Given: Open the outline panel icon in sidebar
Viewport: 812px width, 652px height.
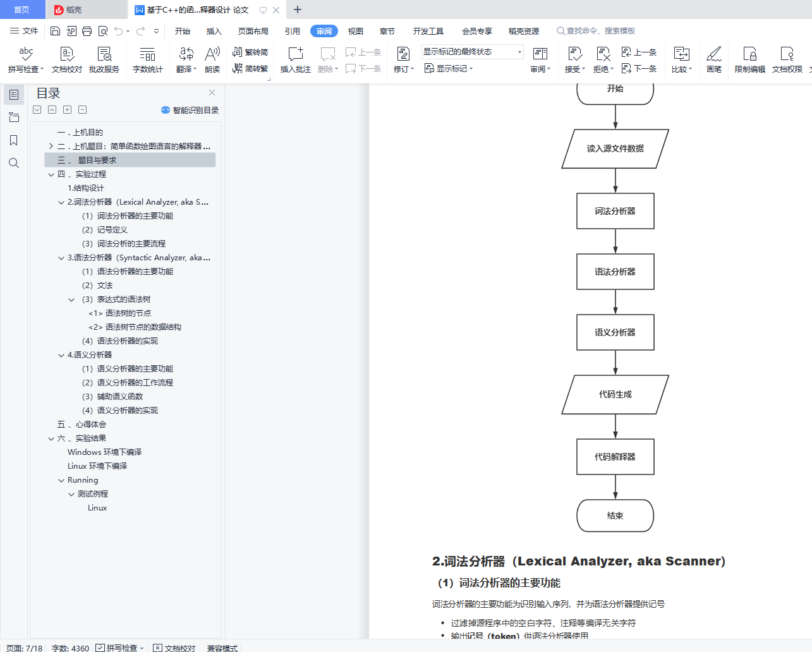Looking at the screenshot, I should point(14,95).
